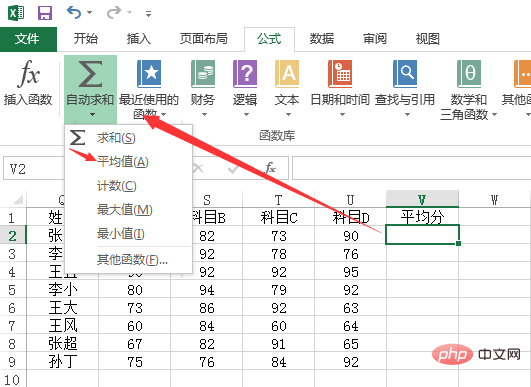Viewport: 531px width, 387px height.
Task: Choose 计数(C) from the menu
Action: pyautogui.click(x=129, y=186)
